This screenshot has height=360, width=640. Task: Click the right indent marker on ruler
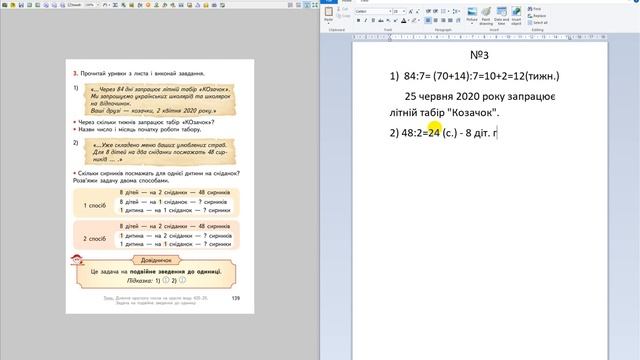tap(569, 38)
